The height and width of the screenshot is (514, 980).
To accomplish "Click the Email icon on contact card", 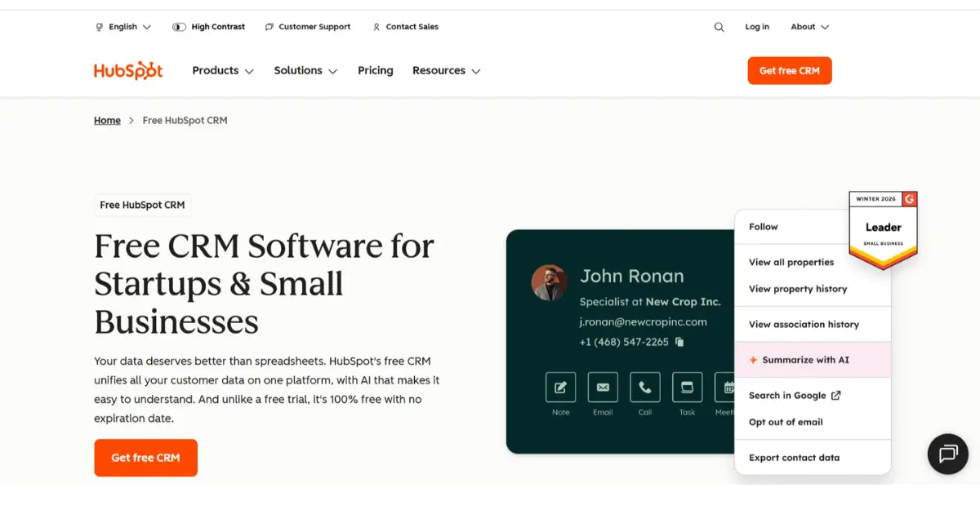I will click(x=603, y=387).
